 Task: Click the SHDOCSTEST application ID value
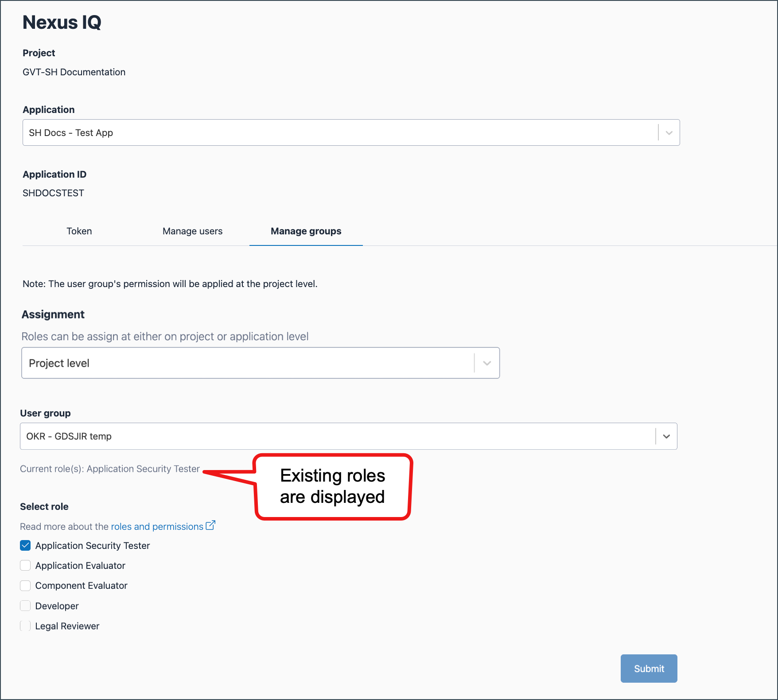point(53,193)
